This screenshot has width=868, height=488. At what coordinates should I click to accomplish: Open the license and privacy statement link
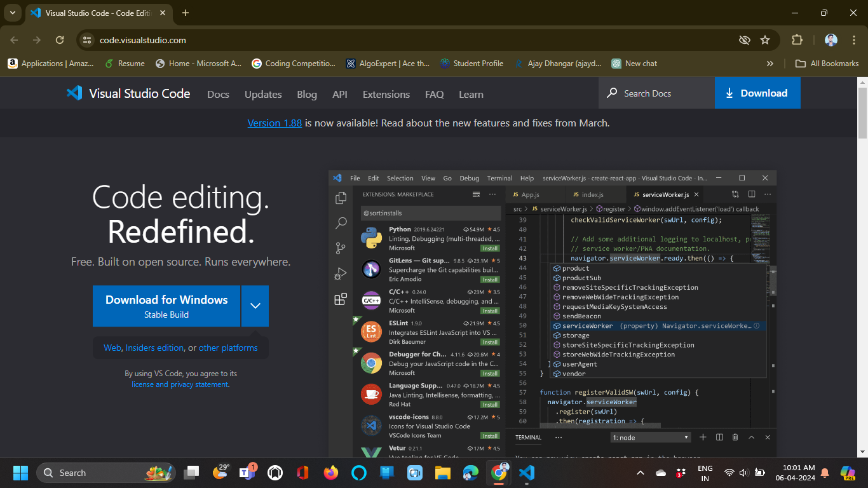[180, 384]
